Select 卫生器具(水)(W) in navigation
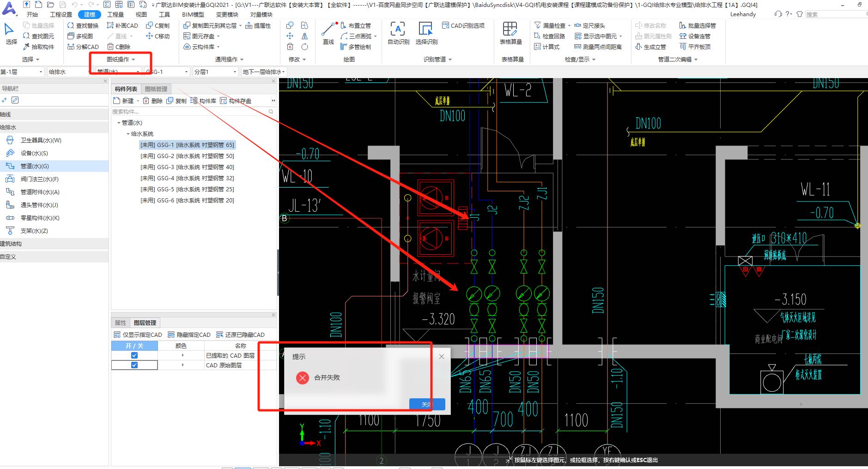Viewport: 868px width, 469px height. [x=41, y=140]
